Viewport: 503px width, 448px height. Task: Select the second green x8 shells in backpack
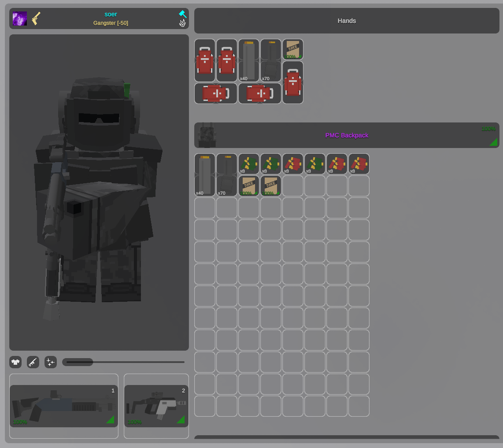tap(271, 164)
